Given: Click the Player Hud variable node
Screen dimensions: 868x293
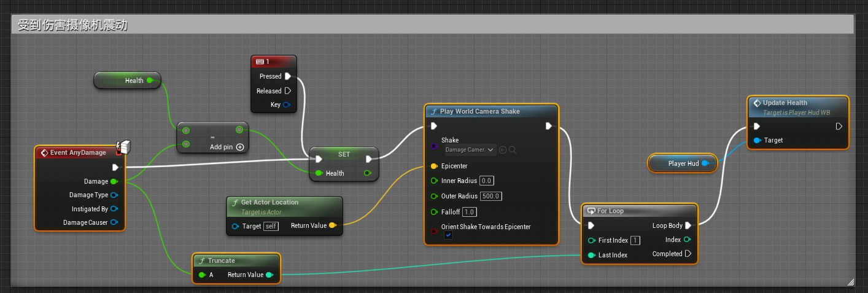Looking at the screenshot, I should pyautogui.click(x=683, y=163).
